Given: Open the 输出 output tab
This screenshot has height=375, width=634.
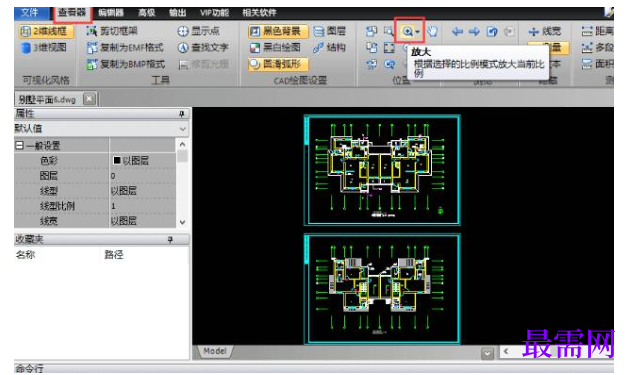Looking at the screenshot, I should (x=178, y=13).
